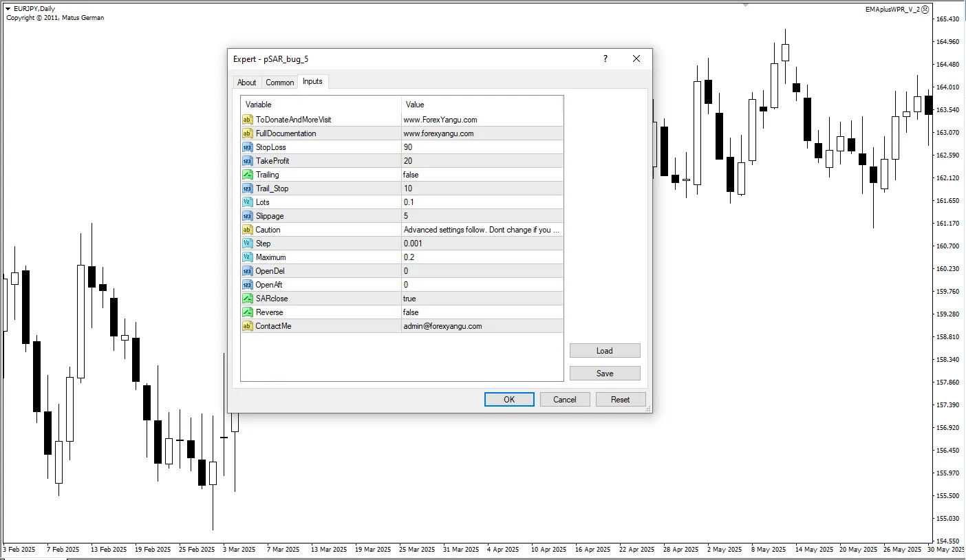
Task: Click the ToDonateAndMoreVisit string type icon
Action: 247,120
